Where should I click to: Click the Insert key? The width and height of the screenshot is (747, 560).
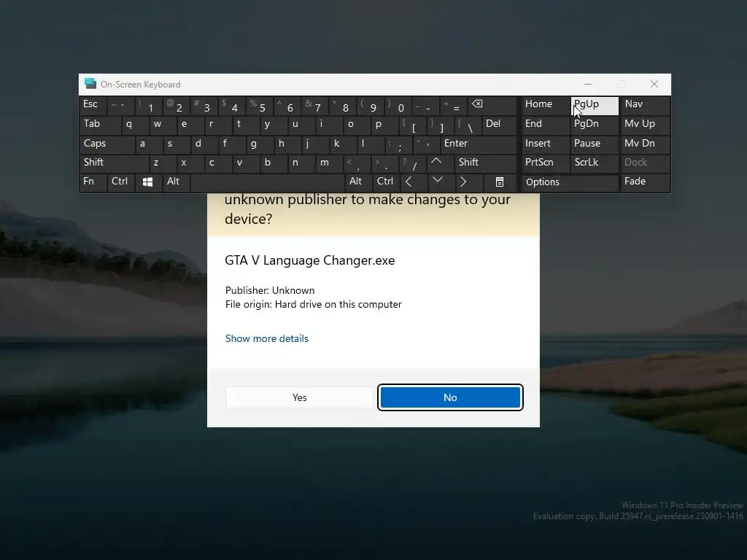546,144
